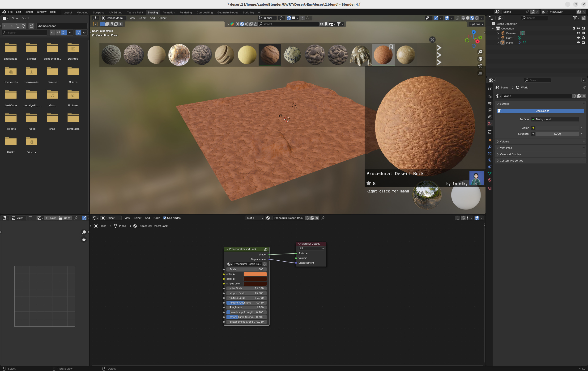Toggle the camera view icon in viewport
This screenshot has height=371, width=588.
(480, 66)
